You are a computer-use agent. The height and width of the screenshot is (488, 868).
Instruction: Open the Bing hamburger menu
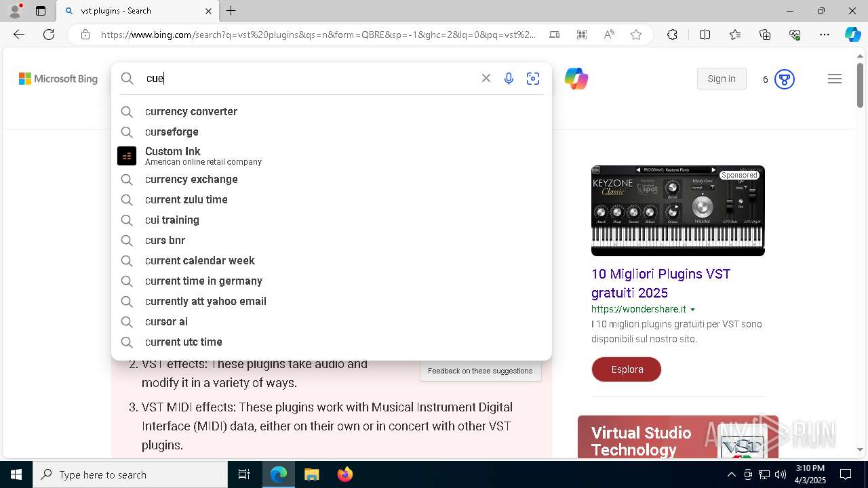click(835, 79)
